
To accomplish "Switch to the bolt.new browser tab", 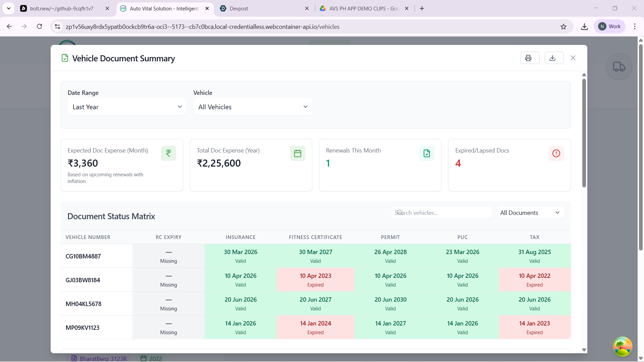I will [x=62, y=8].
